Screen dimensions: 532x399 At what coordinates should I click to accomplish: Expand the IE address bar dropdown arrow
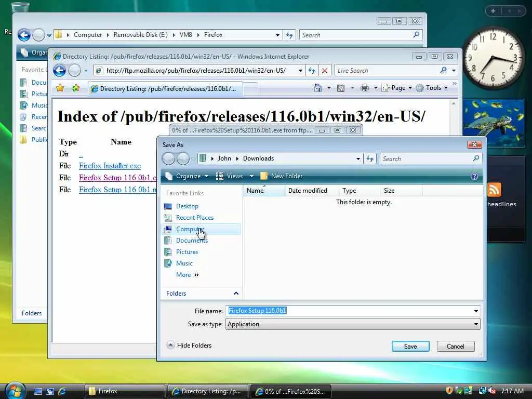tap(300, 71)
